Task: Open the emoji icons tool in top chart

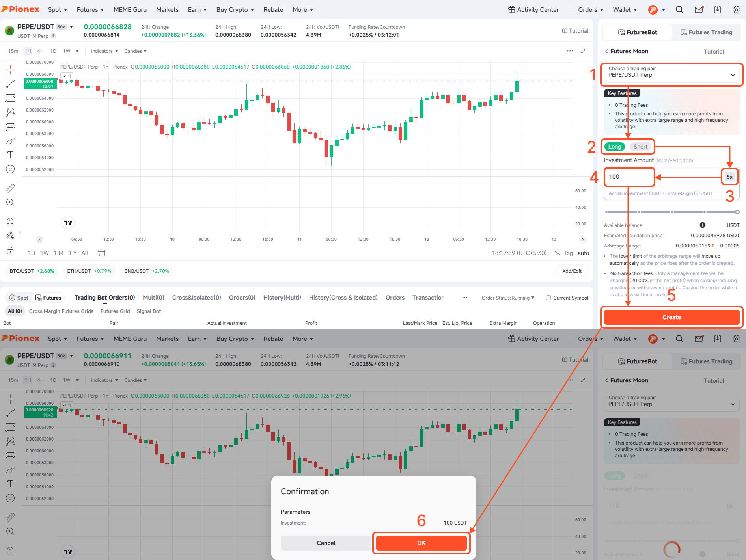Action: [10, 169]
